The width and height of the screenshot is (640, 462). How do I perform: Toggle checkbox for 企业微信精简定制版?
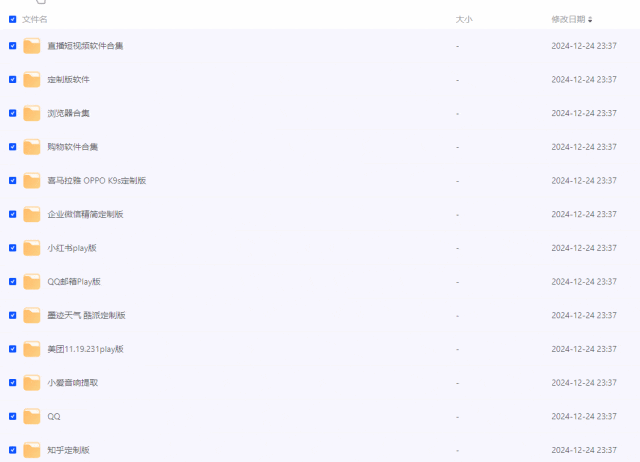click(x=13, y=214)
